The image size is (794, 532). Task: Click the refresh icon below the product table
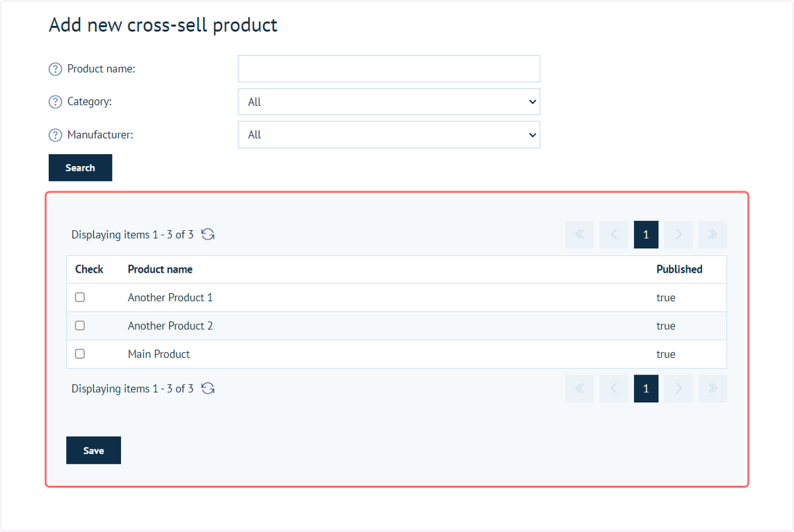[208, 388]
